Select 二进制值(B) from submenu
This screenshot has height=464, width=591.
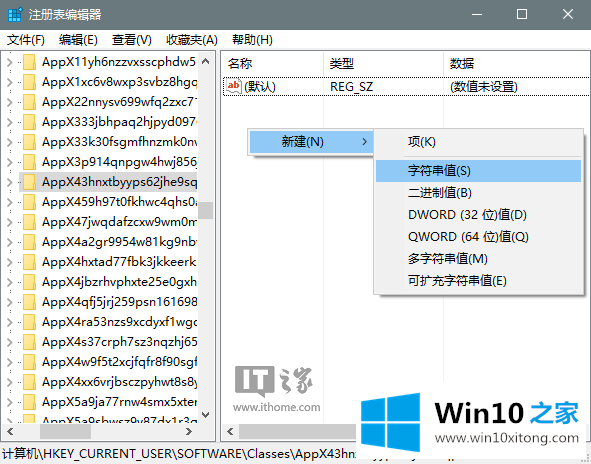coord(478,193)
